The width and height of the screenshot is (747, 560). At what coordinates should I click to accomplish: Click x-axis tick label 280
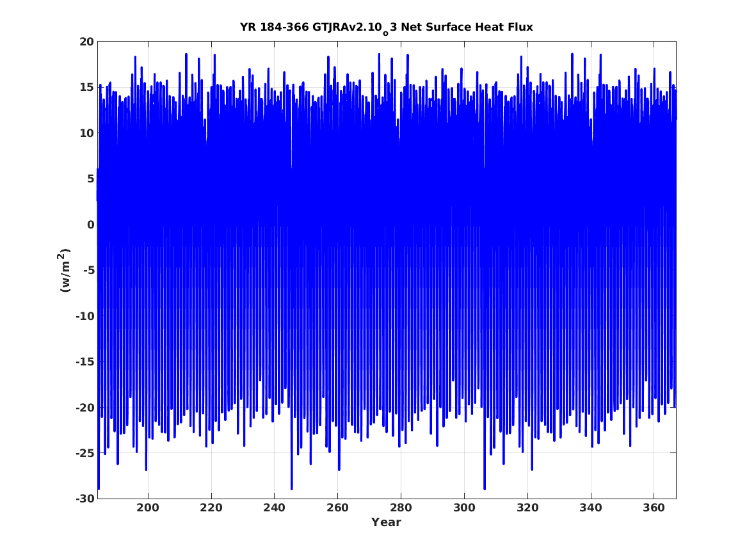[401, 508]
